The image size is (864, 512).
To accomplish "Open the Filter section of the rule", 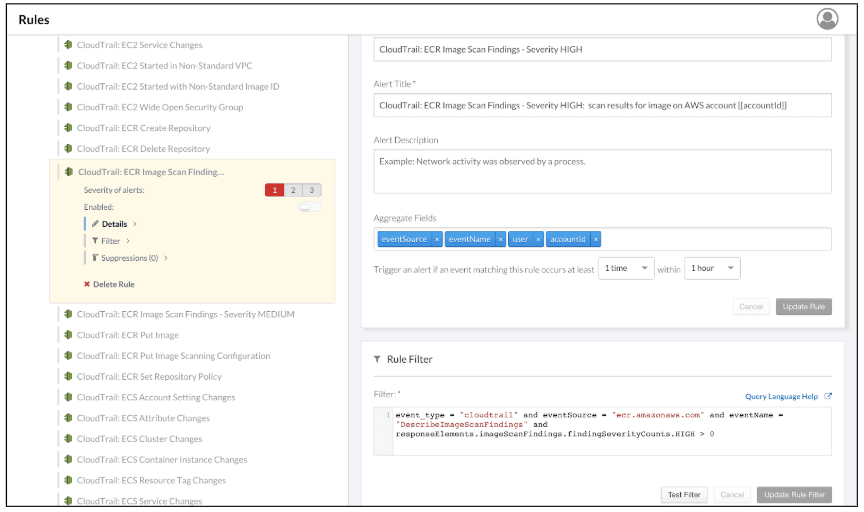I will point(110,241).
